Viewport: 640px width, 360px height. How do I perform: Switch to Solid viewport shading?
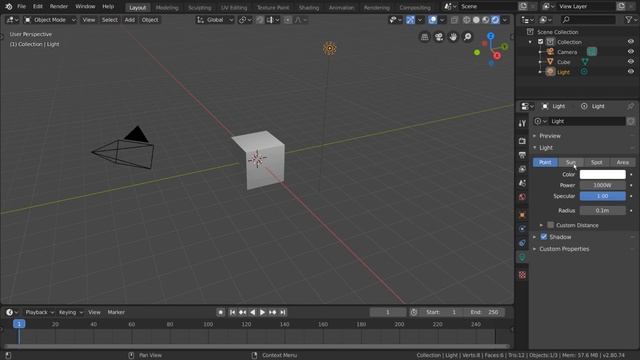[x=476, y=20]
